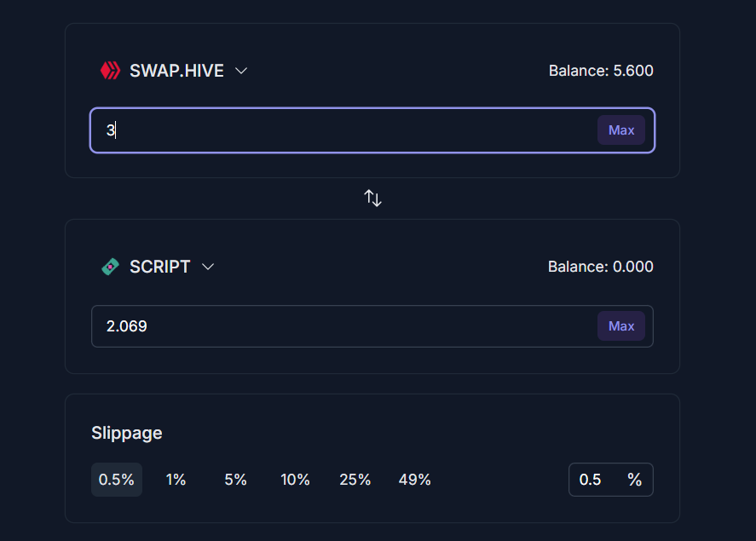Open the SWAP.HIVE token selector label
This screenshot has width=756, height=541.
(x=176, y=71)
